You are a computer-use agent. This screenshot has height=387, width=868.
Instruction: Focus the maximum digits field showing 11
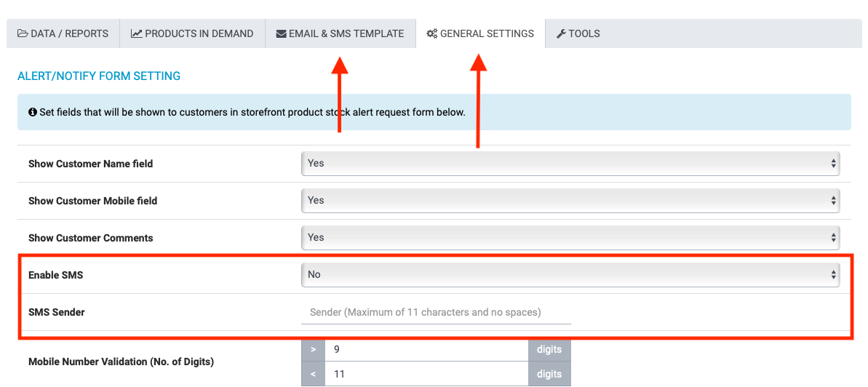point(426,374)
